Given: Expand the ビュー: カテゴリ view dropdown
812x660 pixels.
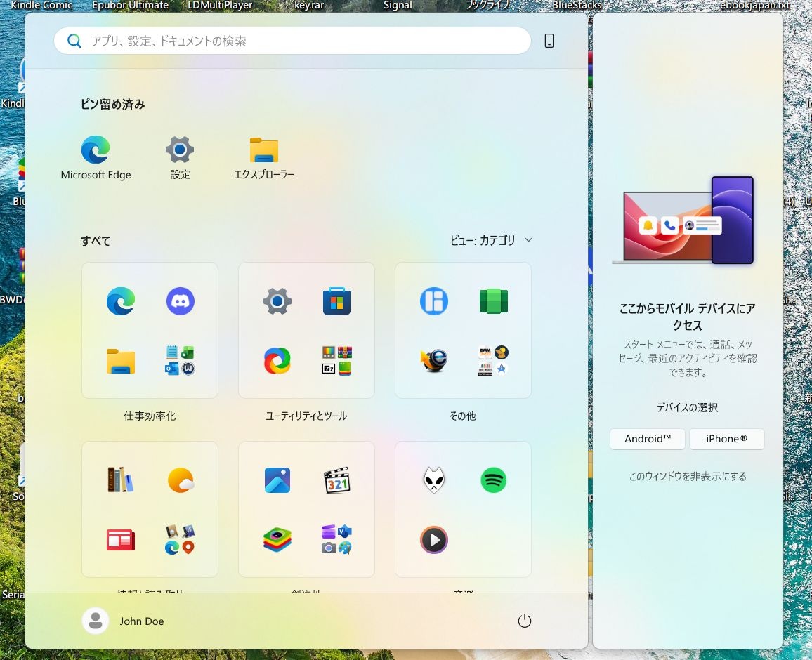Looking at the screenshot, I should coord(491,240).
